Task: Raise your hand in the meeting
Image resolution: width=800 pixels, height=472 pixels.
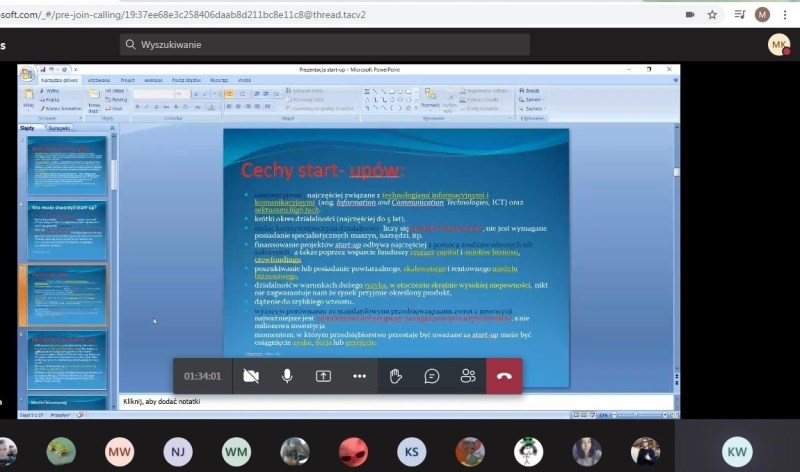Action: 396,376
